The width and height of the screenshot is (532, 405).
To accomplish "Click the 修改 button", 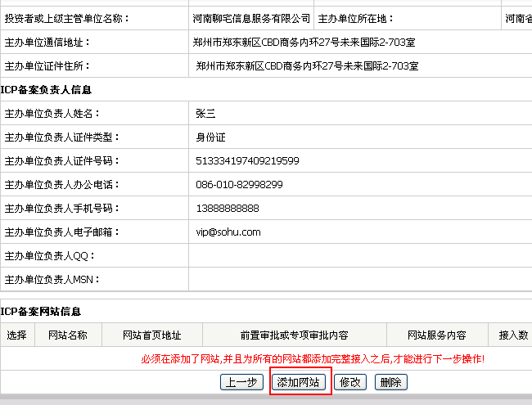I will pyautogui.click(x=350, y=382).
